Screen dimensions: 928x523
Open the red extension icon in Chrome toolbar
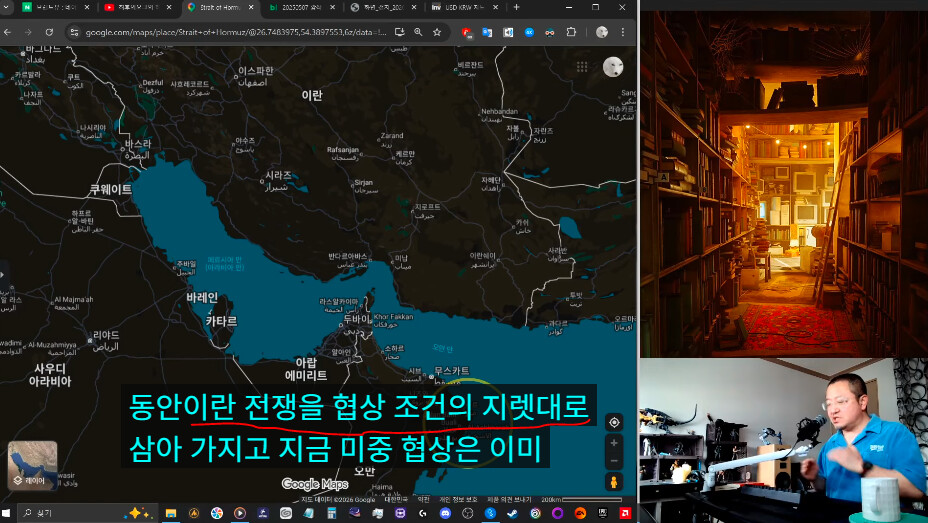pos(466,33)
